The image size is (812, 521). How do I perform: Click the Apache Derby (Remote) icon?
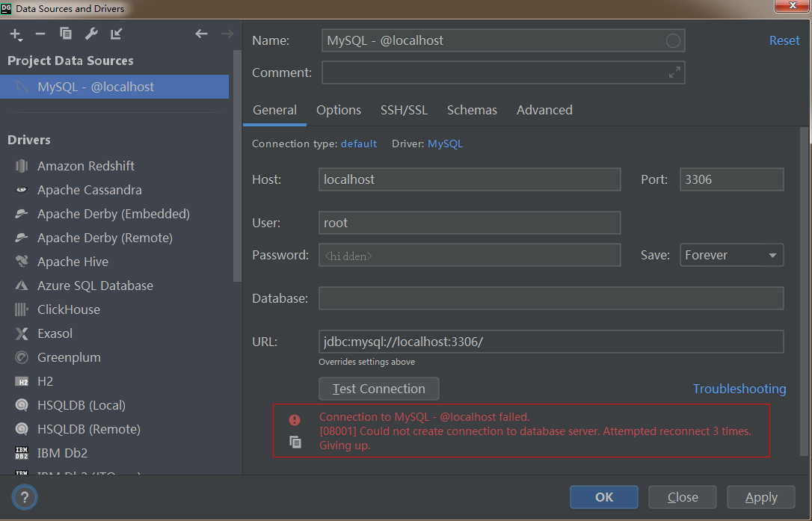point(22,238)
